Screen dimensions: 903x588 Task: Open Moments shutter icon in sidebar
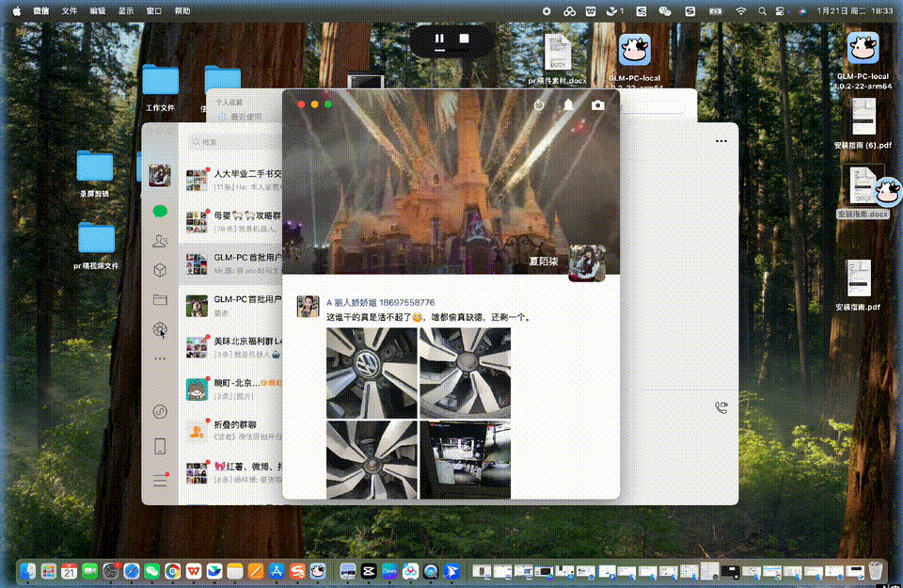160,329
